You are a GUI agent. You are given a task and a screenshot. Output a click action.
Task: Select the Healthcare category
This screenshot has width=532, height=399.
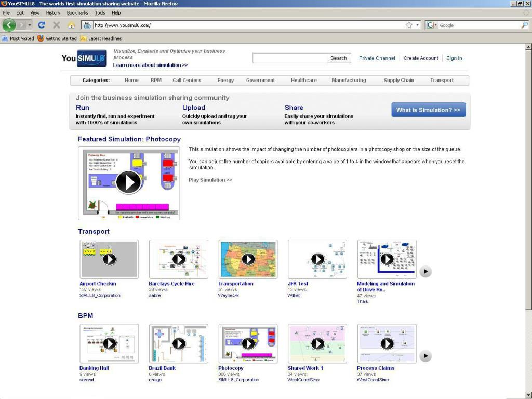click(x=303, y=81)
